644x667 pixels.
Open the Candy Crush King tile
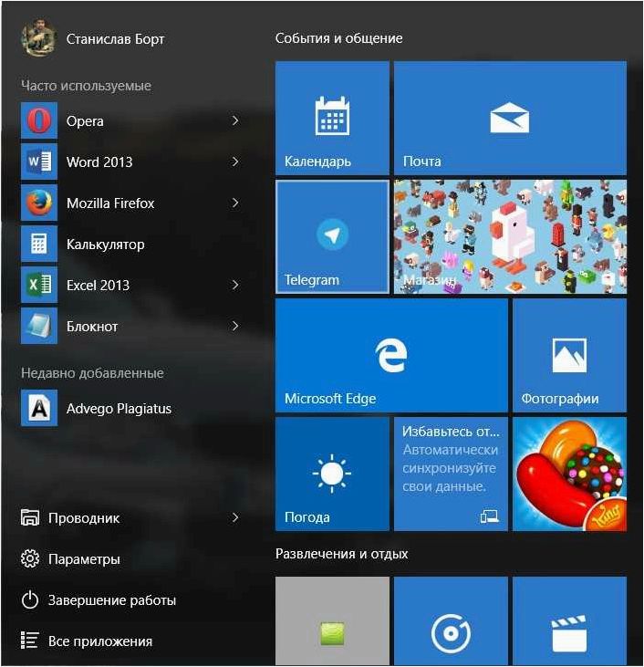(569, 474)
